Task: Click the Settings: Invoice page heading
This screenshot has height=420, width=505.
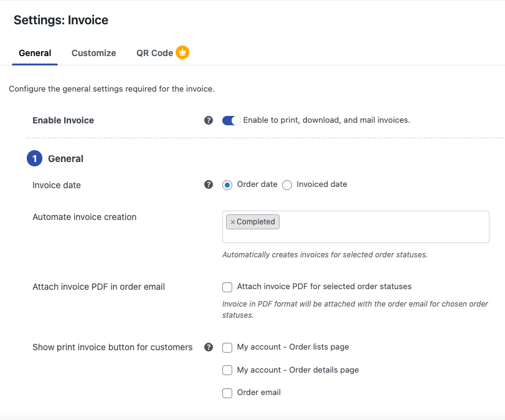Action: 61,20
